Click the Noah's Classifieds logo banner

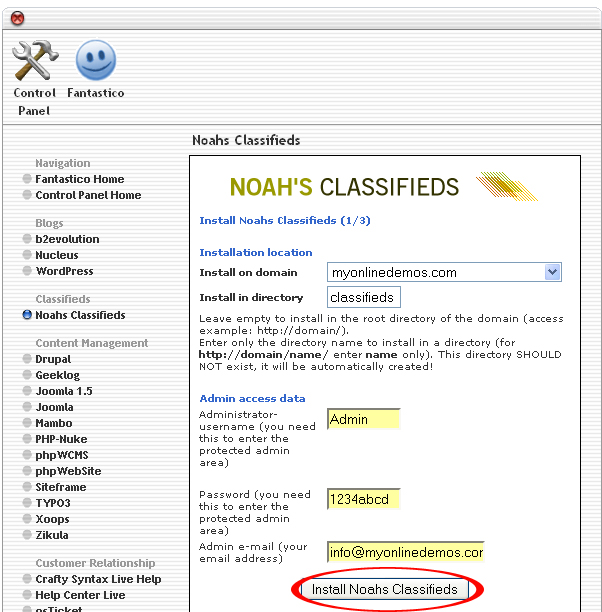tap(384, 187)
